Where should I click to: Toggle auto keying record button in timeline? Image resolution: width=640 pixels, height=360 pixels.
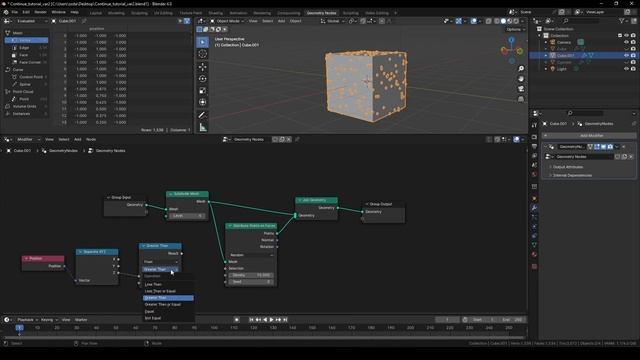[x=237, y=320]
